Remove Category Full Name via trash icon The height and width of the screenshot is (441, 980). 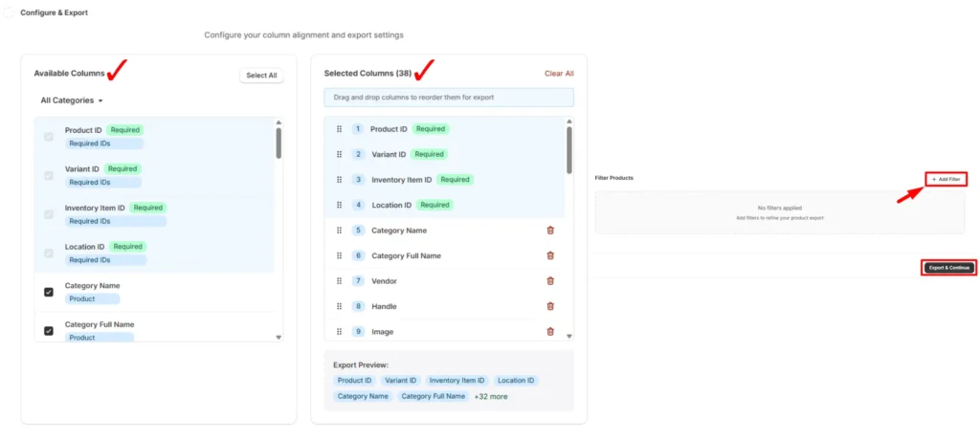[x=550, y=255]
